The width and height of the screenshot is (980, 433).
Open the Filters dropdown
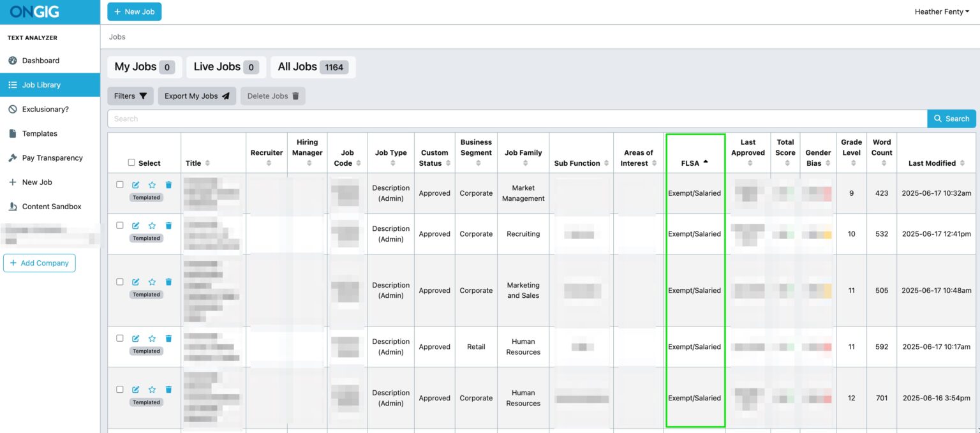[130, 96]
